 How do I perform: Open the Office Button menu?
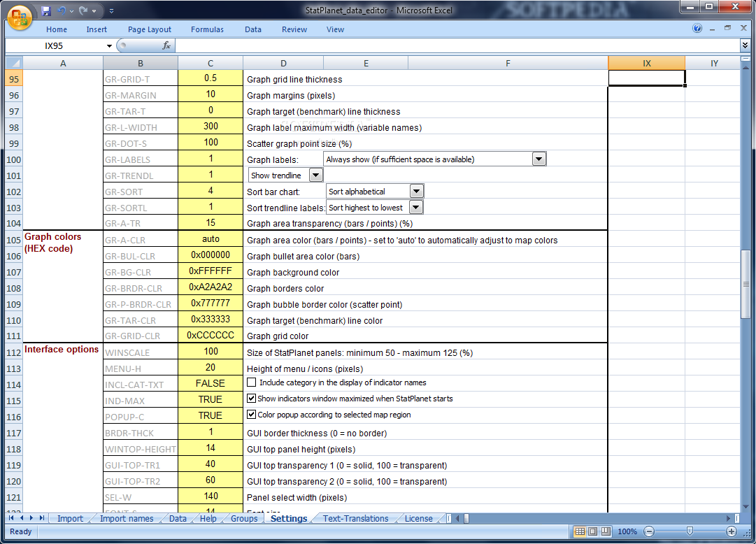20,18
